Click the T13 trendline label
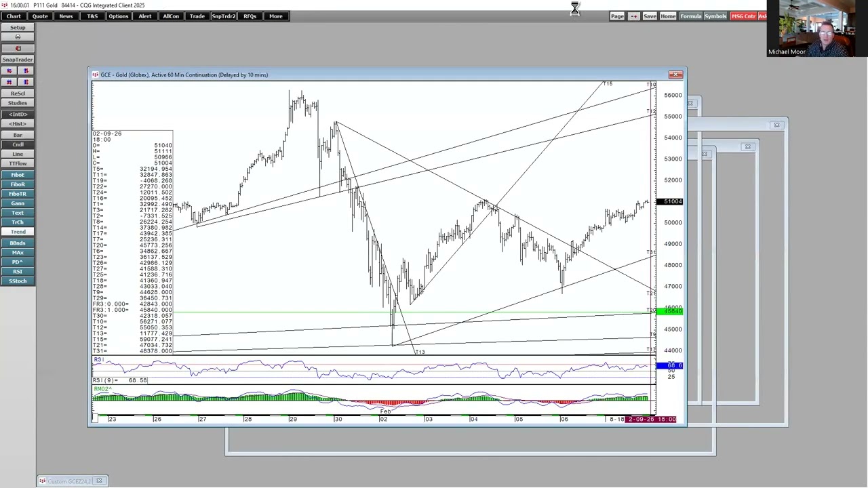Screen dimensions: 868x488 pos(420,352)
